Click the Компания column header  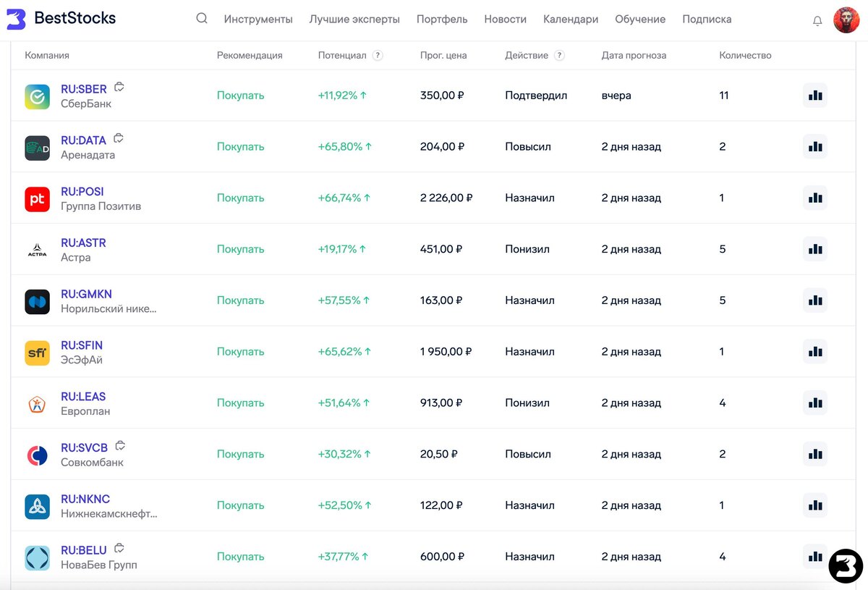pos(47,55)
